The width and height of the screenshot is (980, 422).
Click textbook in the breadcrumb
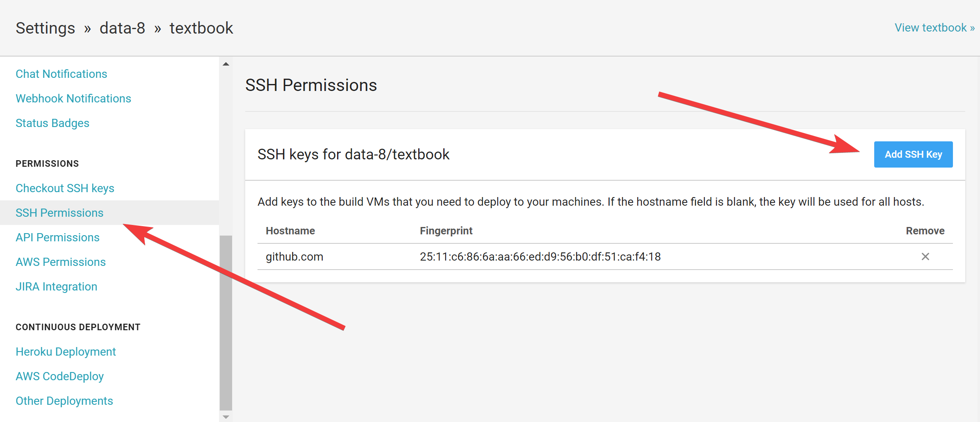(201, 28)
